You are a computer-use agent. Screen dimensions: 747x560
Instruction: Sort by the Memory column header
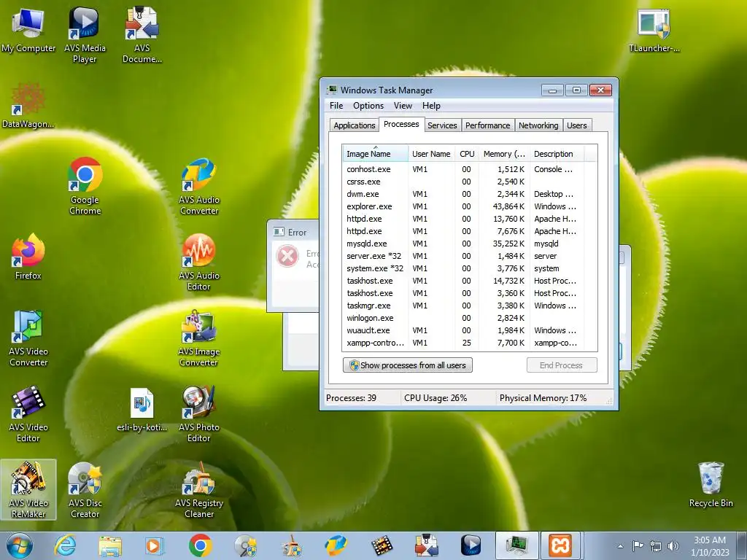coord(504,154)
